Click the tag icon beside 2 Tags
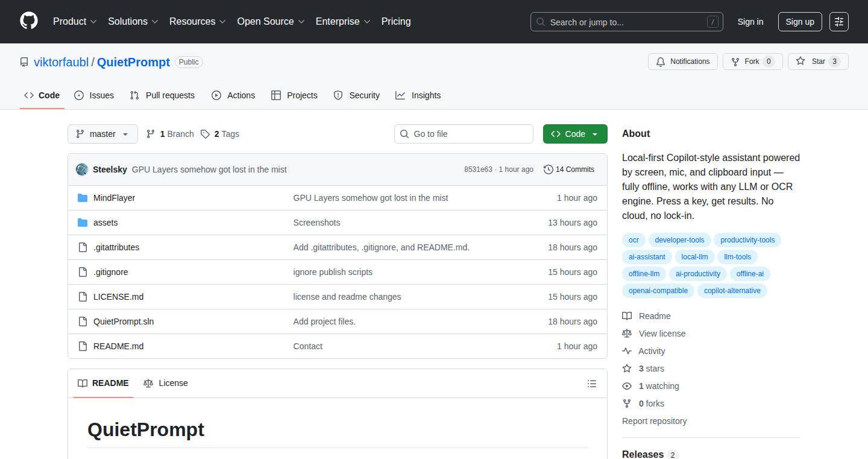This screenshot has height=459, width=868. (x=205, y=134)
